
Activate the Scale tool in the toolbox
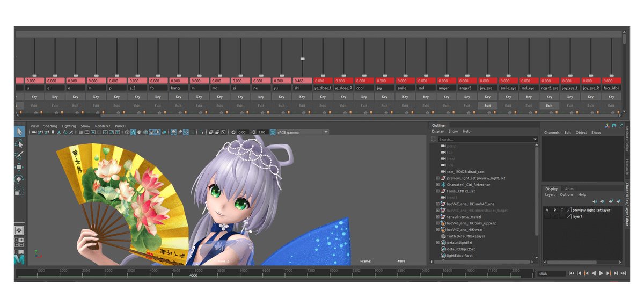point(19,191)
